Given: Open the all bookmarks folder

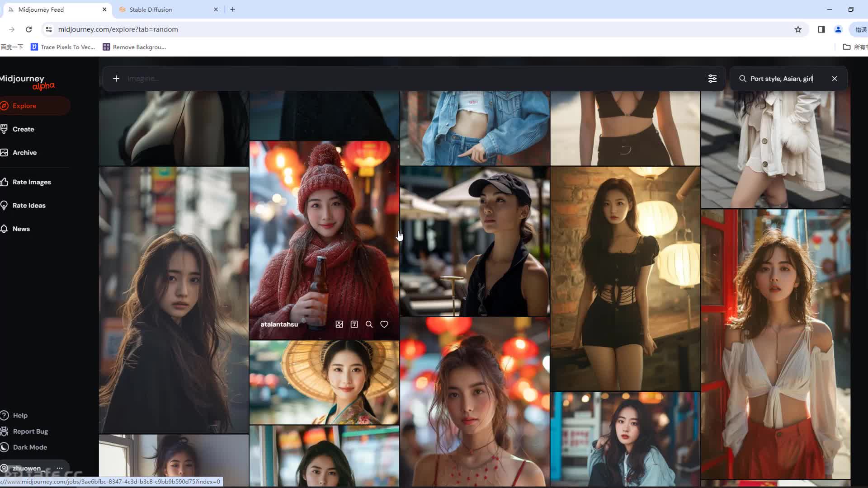Looking at the screenshot, I should click(x=855, y=47).
